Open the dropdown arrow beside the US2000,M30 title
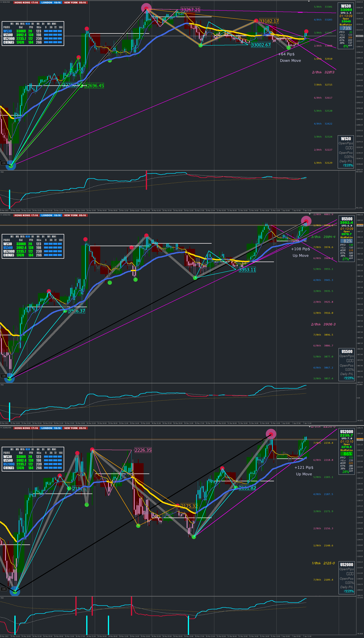Viewport: 364px width, 638px height. pyautogui.click(x=1, y=428)
